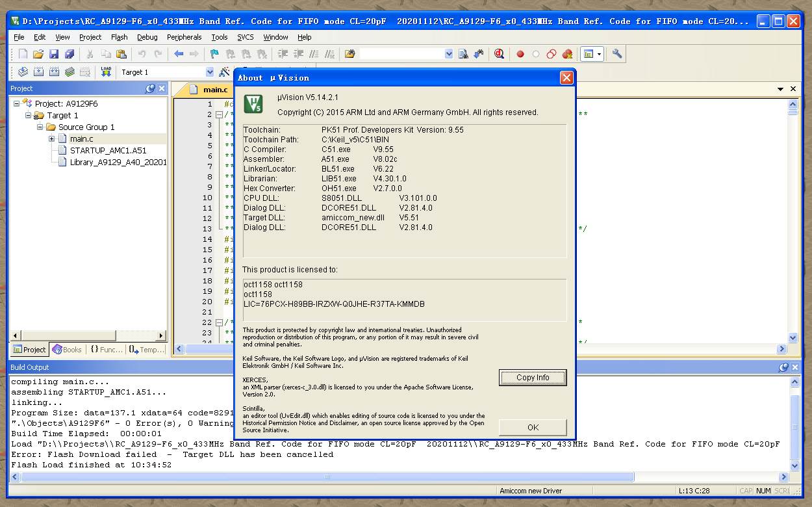Select STARTUP_AMC1.A51 in project tree
Screen dimensions: 812x507
pyautogui.click(x=108, y=150)
